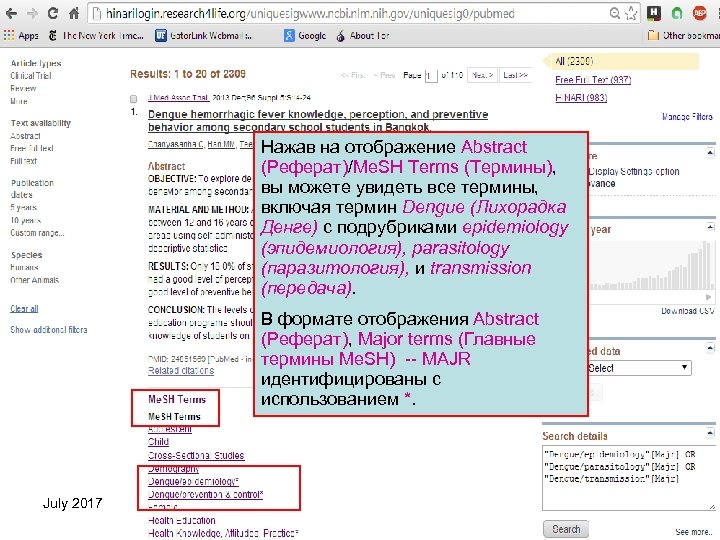Bookmark page with star icon
This screenshot has width=720, height=540.
click(x=631, y=13)
